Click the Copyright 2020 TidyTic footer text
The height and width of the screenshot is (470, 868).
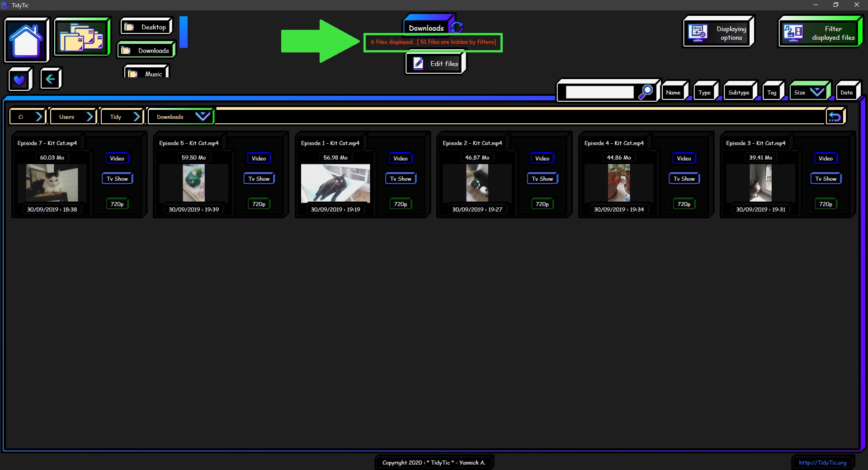[434, 462]
